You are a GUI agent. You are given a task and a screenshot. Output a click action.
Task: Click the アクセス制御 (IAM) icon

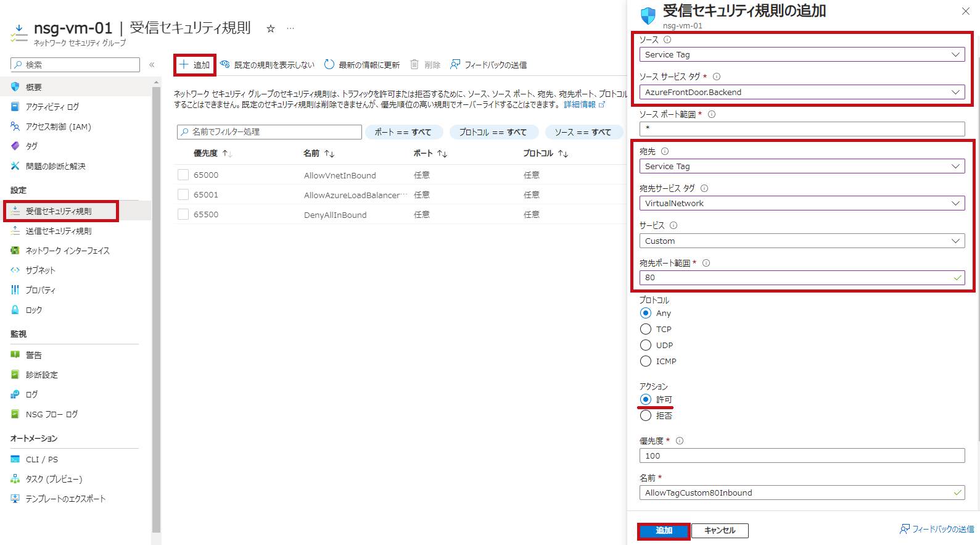click(15, 127)
